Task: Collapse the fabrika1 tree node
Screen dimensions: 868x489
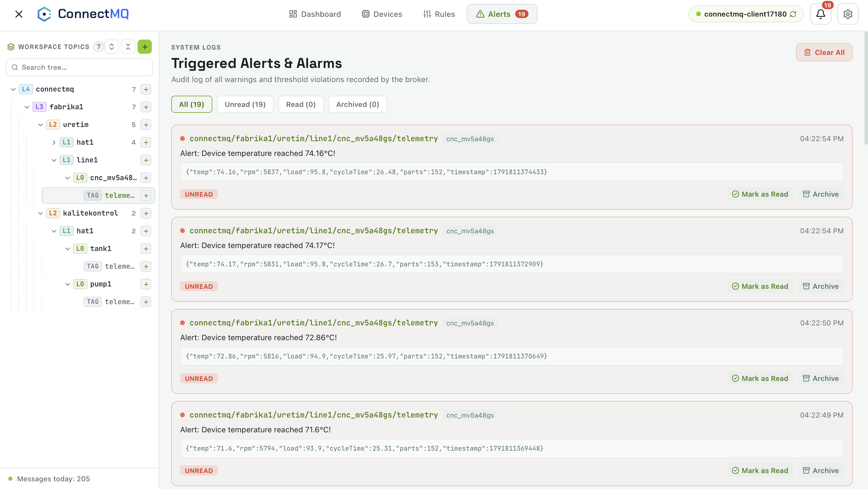Action: coord(27,107)
